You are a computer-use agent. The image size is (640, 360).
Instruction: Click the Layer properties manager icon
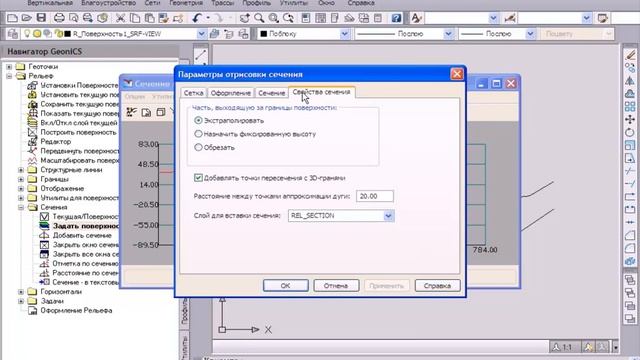[x=12, y=34]
